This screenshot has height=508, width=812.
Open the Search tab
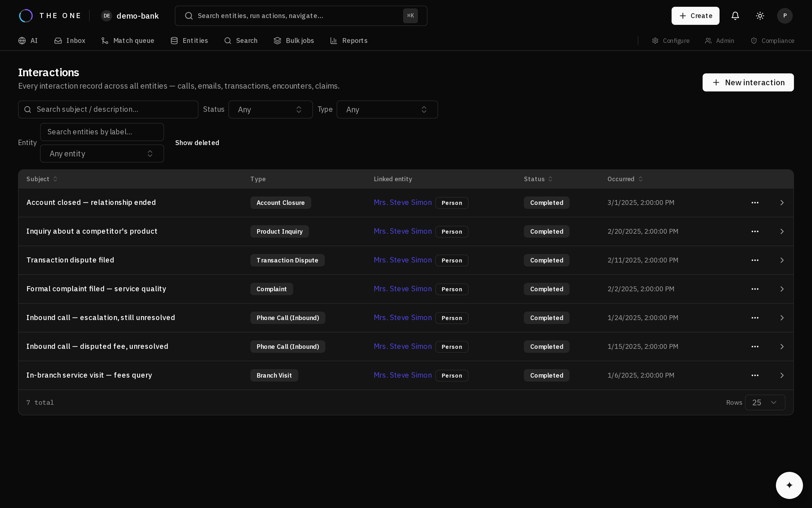pos(241,41)
